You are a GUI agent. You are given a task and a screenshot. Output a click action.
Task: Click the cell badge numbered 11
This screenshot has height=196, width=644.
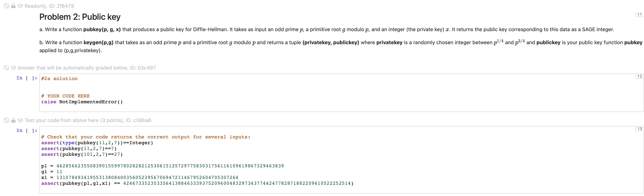point(639,14)
